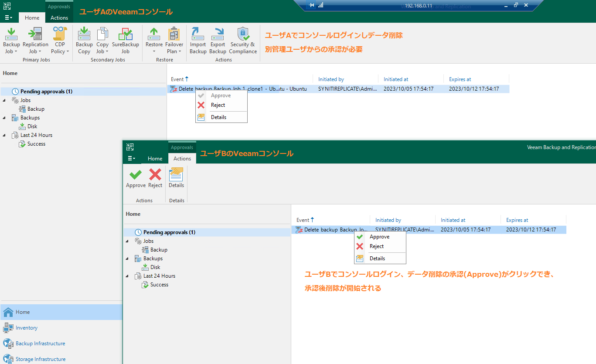The width and height of the screenshot is (596, 364).
Task: Switch to Home tab in User B console
Action: (x=155, y=159)
